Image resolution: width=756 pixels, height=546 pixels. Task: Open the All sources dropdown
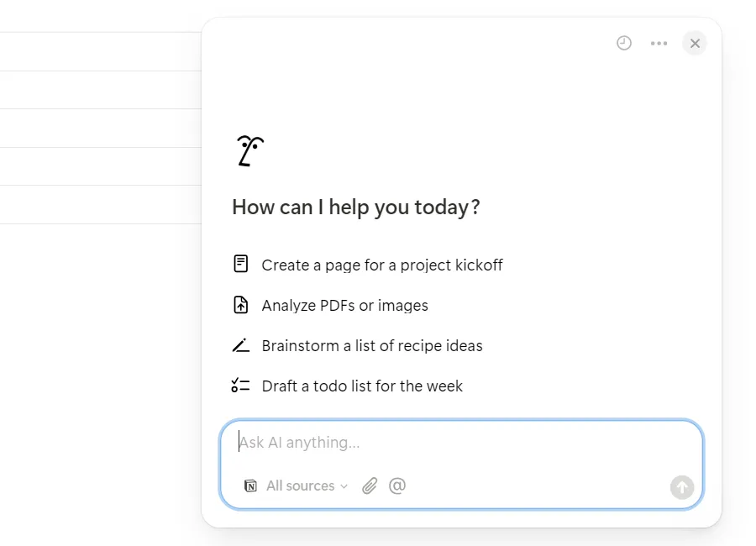point(302,486)
